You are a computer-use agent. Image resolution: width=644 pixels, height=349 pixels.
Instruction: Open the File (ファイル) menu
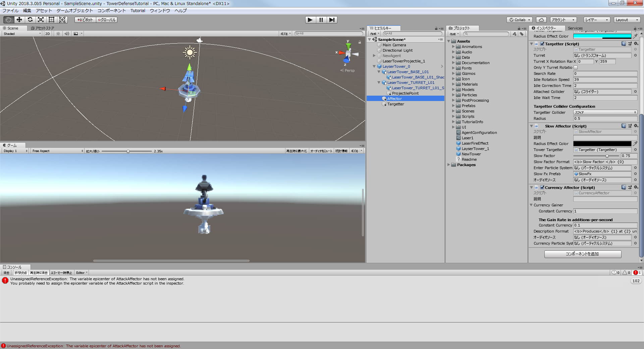pos(10,11)
